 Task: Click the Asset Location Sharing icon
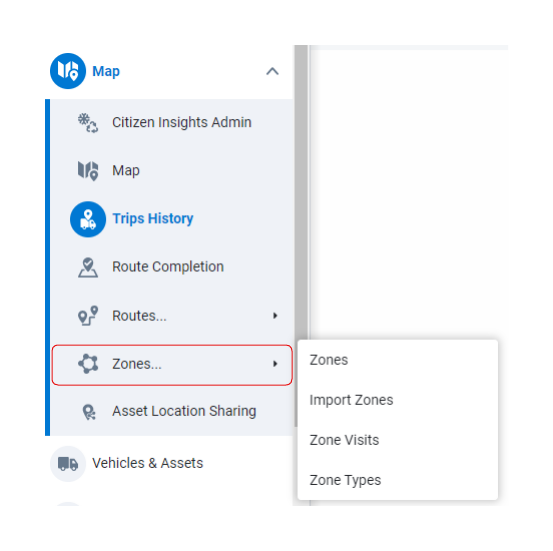point(89,412)
